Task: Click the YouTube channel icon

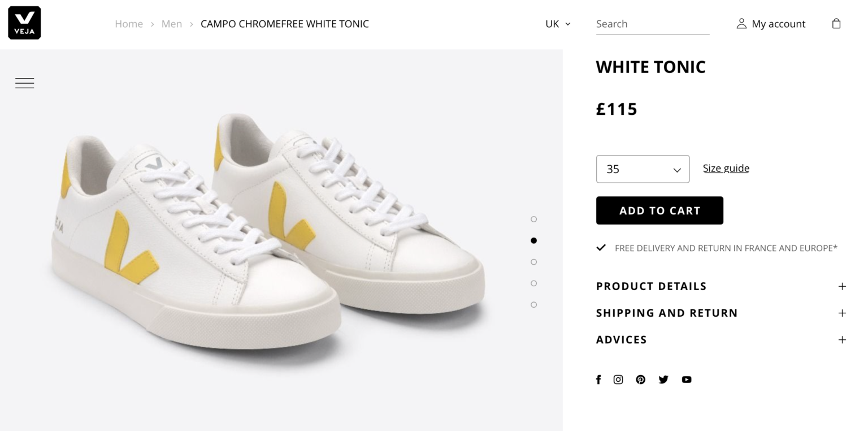Action: coord(687,380)
